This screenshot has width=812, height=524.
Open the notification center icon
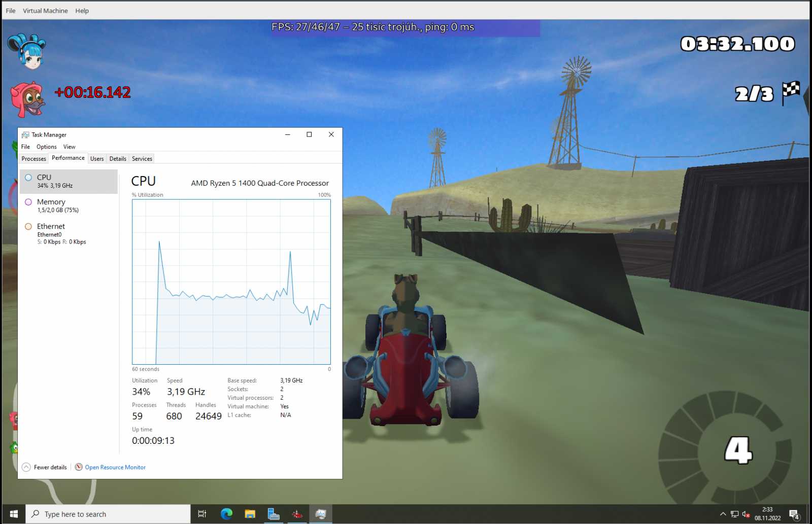[x=795, y=514]
